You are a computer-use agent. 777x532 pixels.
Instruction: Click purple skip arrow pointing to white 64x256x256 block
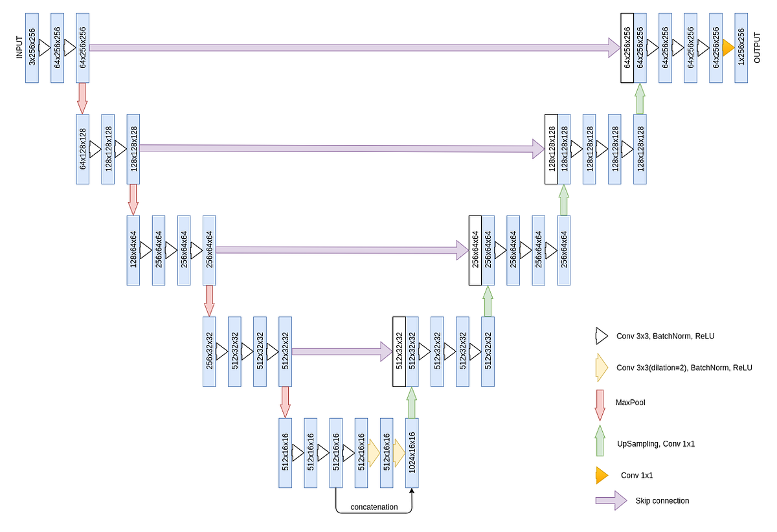(x=355, y=47)
